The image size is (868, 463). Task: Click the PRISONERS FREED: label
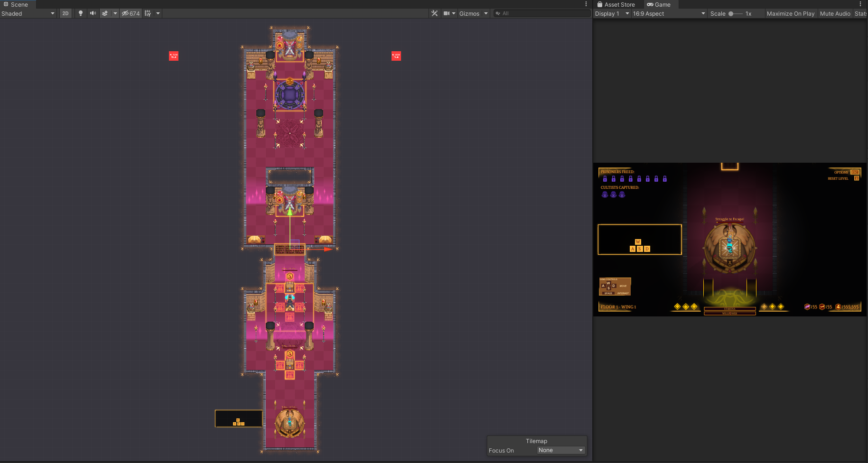click(617, 172)
